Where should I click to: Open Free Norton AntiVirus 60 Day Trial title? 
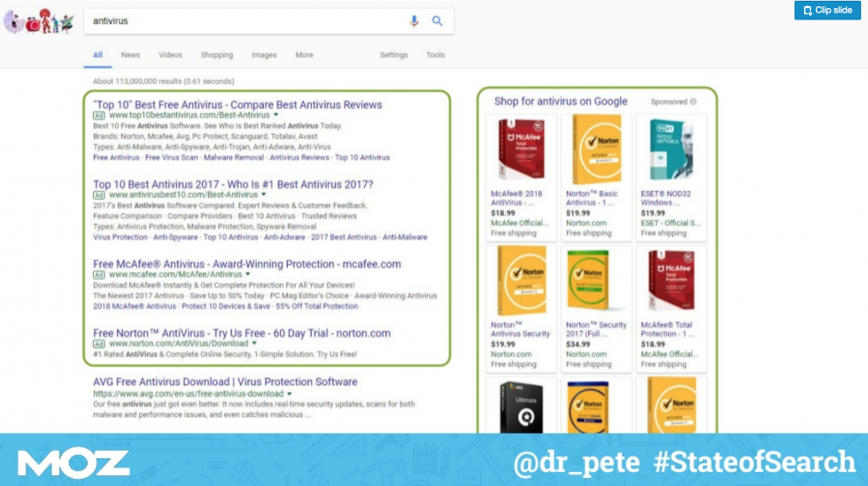242,333
